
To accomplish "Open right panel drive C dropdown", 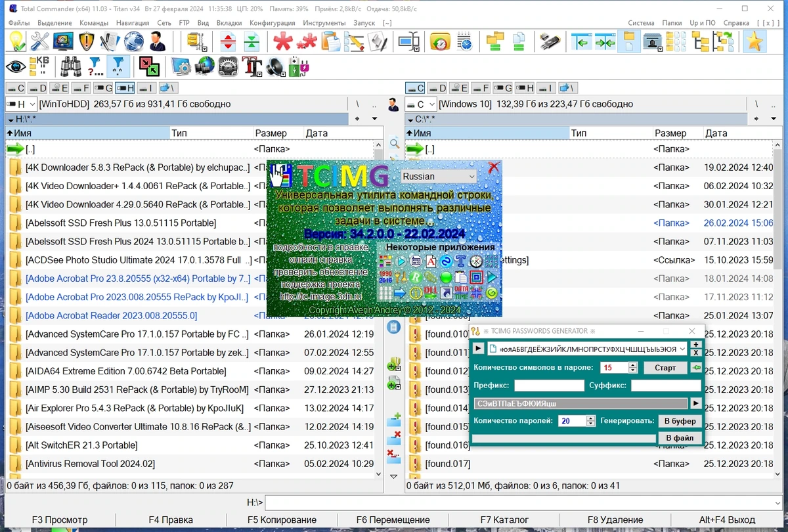I will 421,104.
